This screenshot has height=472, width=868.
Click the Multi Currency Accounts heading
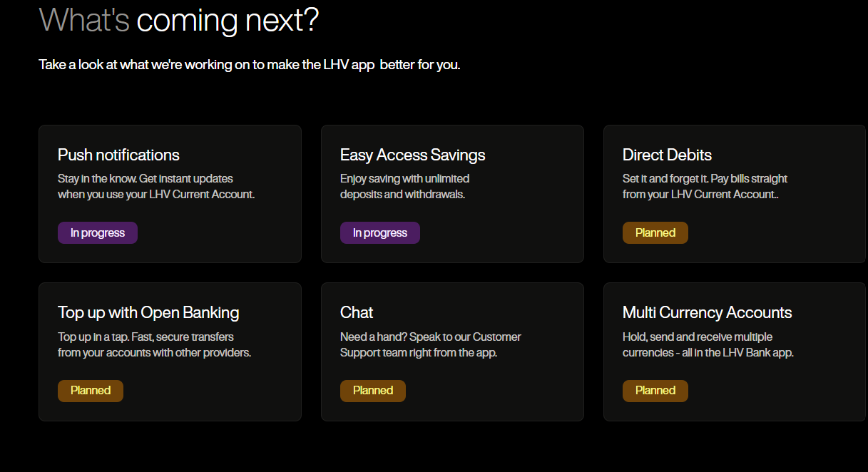click(x=707, y=312)
